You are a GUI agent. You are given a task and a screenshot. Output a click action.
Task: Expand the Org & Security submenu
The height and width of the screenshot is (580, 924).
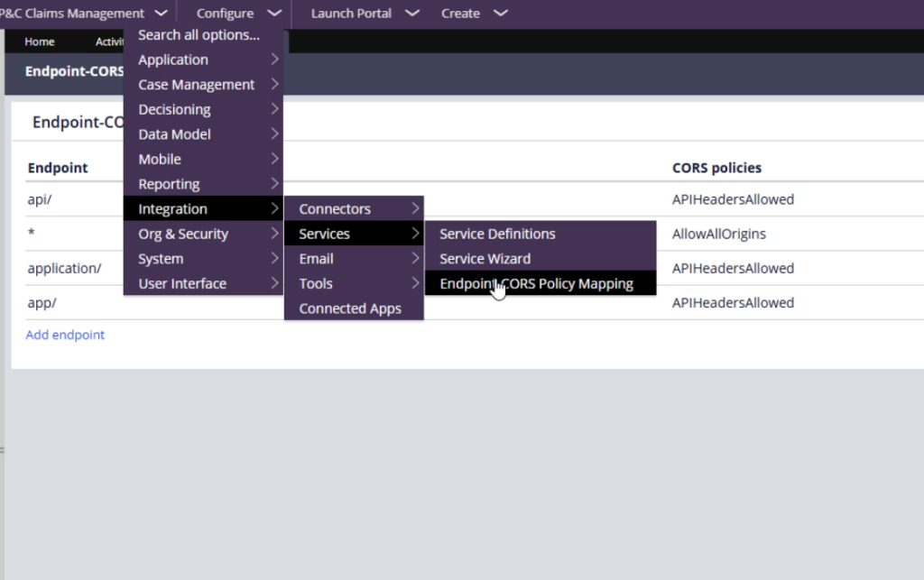pyautogui.click(x=203, y=234)
